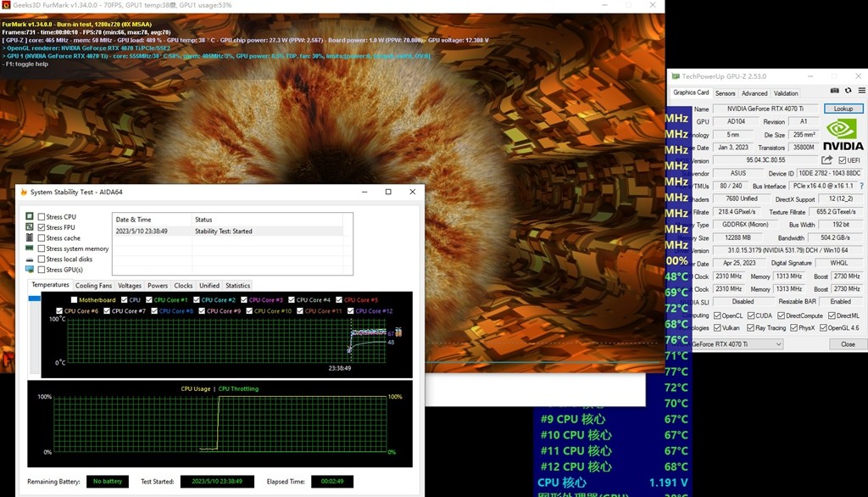Enable the Stress GPU(s) checkbox
868x497 pixels.
[42, 270]
